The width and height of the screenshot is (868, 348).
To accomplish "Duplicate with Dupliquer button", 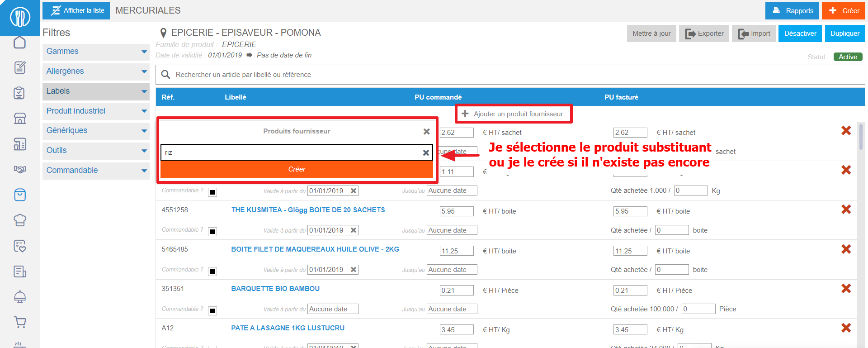I will (x=845, y=33).
